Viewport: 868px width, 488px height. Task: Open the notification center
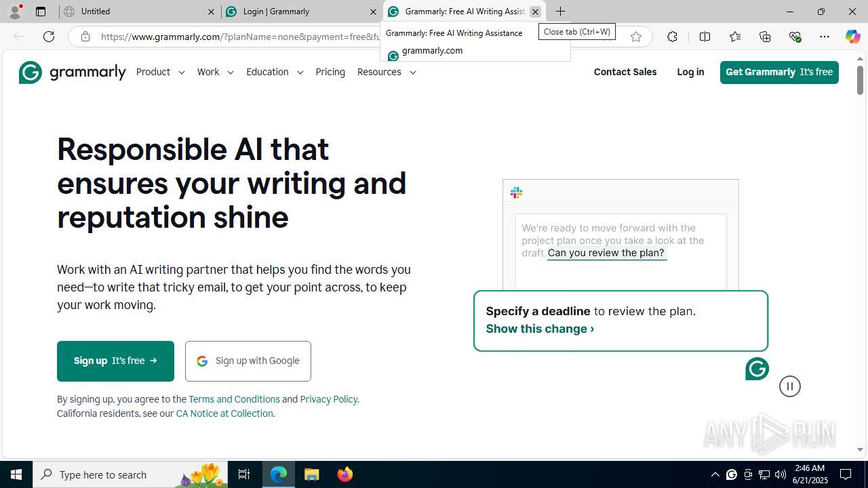(846, 474)
